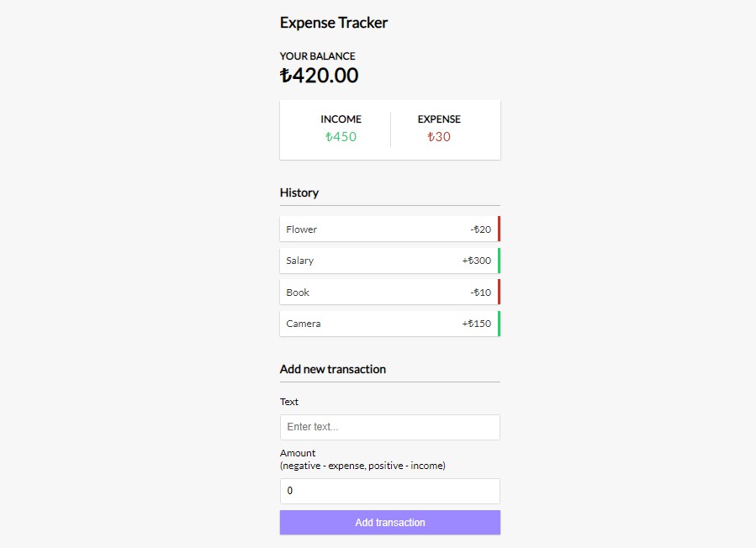Click the Expense Tracker title
The image size is (756, 548).
[333, 23]
